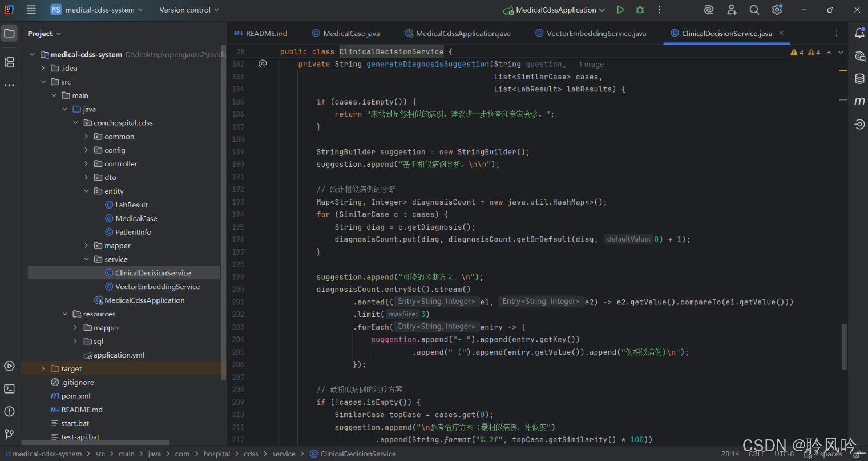Click the 'service' breadcrumb in navigation bar
The height and width of the screenshot is (461, 868).
pos(284,454)
